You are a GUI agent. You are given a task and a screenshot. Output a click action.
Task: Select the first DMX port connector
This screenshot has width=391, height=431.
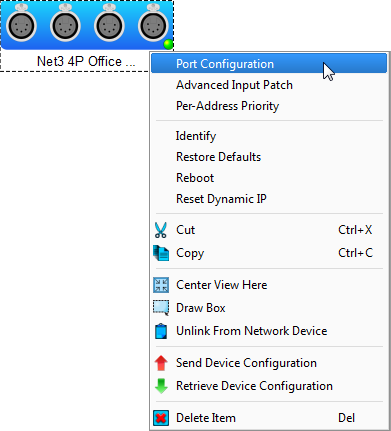[21, 24]
